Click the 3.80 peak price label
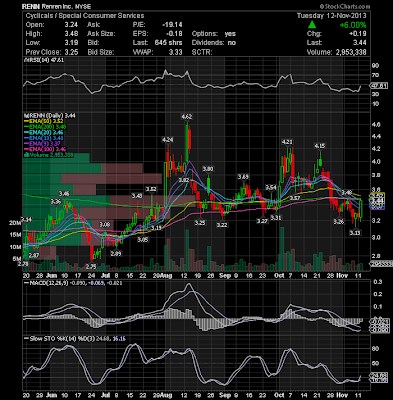Image resolution: width=393 pixels, height=400 pixels. pos(208,169)
